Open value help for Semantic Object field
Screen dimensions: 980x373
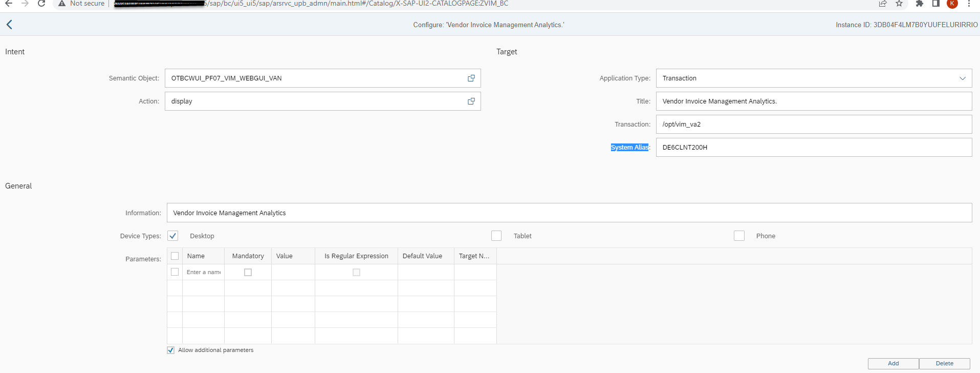pos(471,78)
